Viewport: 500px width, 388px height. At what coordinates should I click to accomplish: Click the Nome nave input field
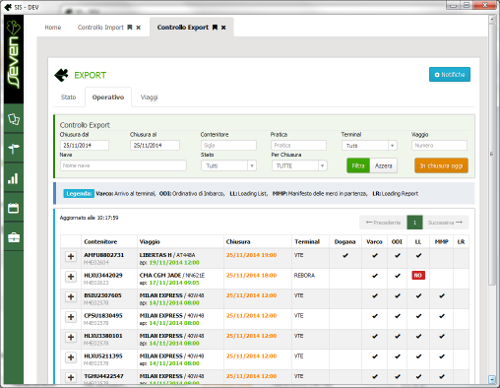123,166
